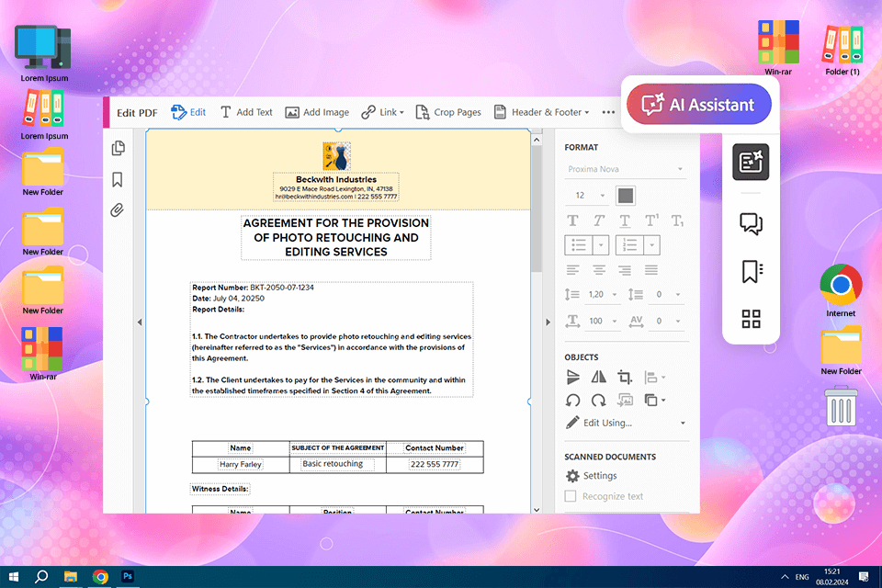This screenshot has height=588, width=882.
Task: Click document scrollbar up arrow
Action: [537, 139]
